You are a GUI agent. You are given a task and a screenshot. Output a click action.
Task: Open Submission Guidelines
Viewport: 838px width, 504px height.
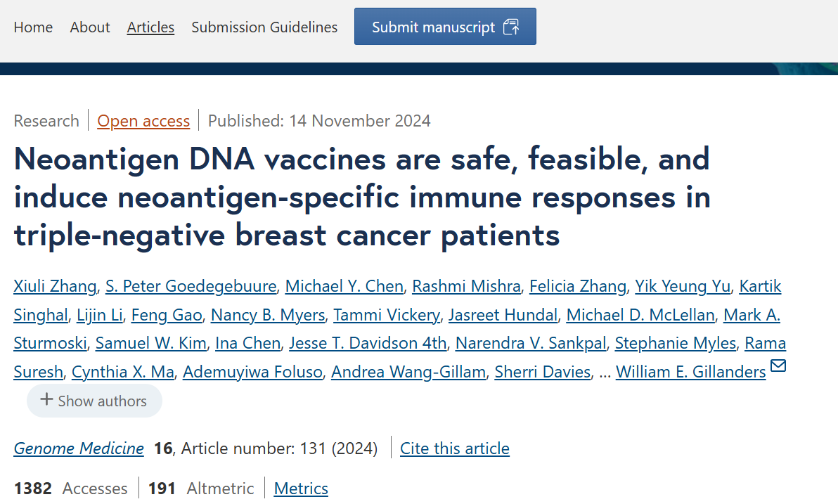(264, 27)
